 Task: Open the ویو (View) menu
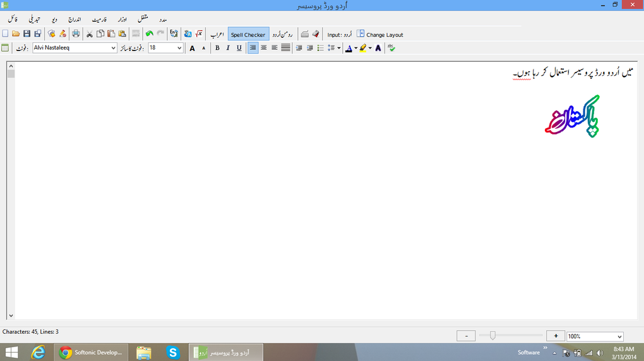tap(55, 20)
